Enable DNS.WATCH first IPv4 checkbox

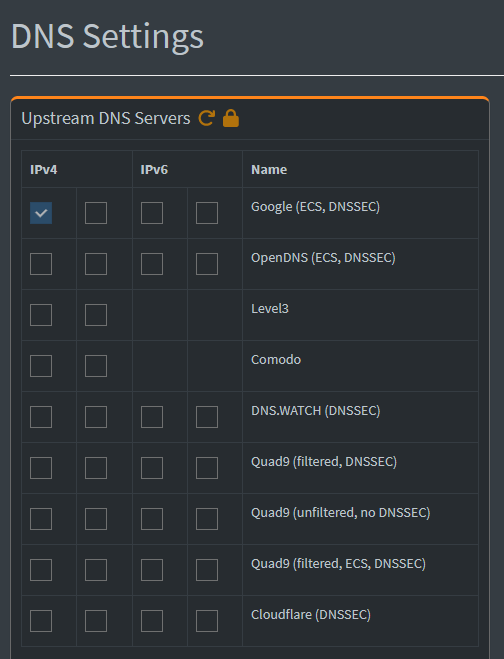[x=41, y=417]
